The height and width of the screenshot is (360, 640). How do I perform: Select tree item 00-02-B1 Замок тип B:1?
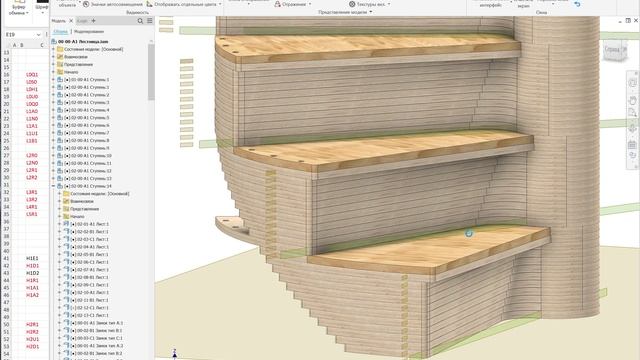pos(97,331)
